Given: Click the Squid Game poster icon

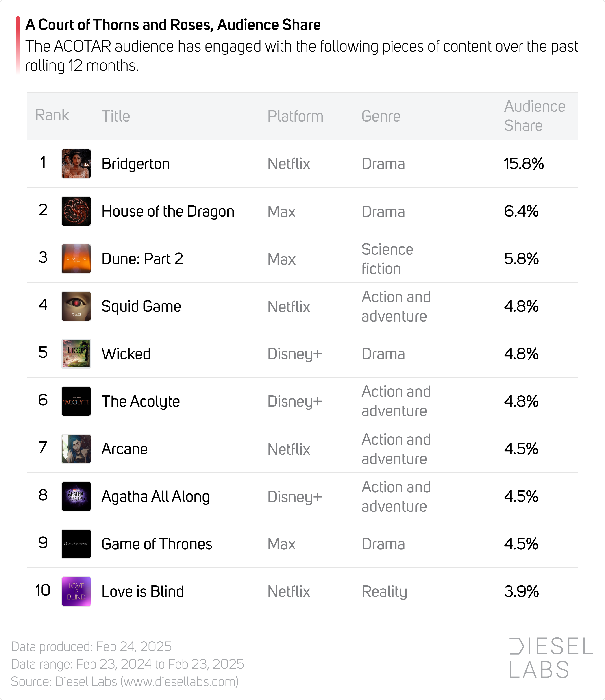Looking at the screenshot, I should click(76, 307).
